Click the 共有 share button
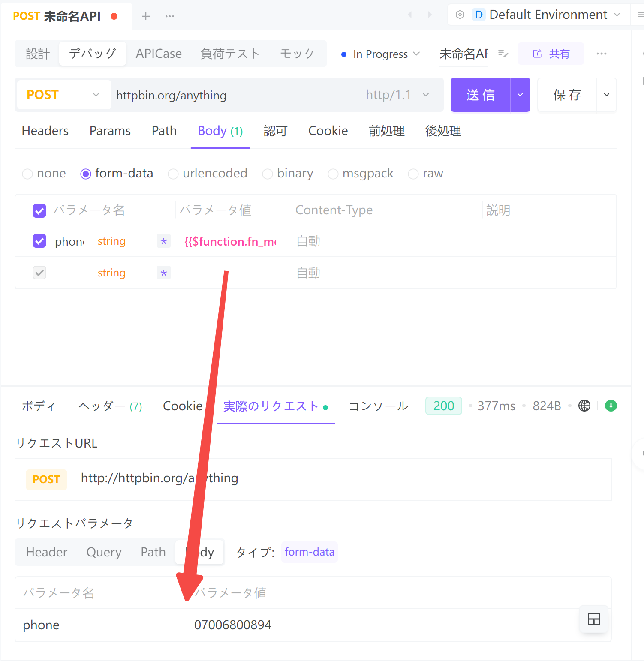The height and width of the screenshot is (661, 644). pyautogui.click(x=551, y=54)
